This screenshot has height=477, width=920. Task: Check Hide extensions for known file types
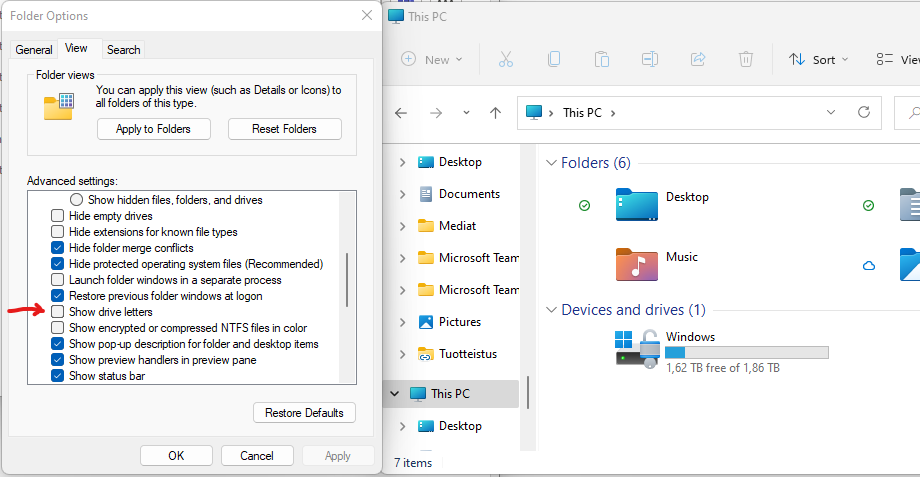58,232
